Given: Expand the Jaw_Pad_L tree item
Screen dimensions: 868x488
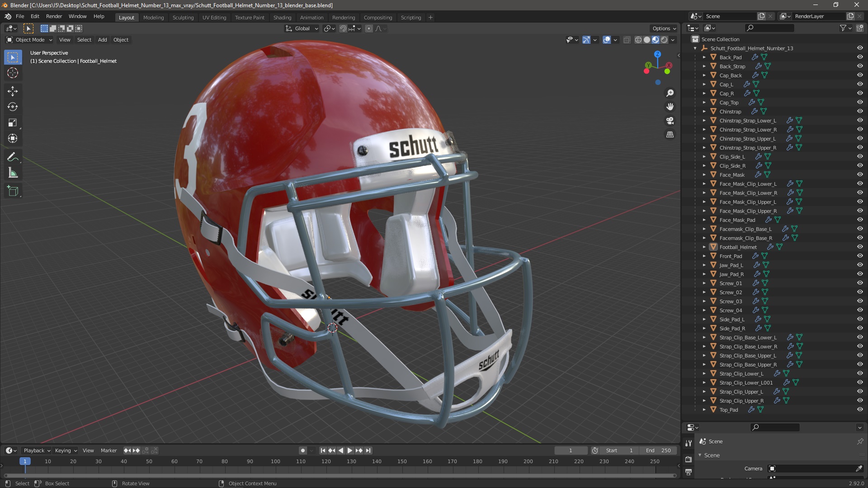Looking at the screenshot, I should (704, 265).
